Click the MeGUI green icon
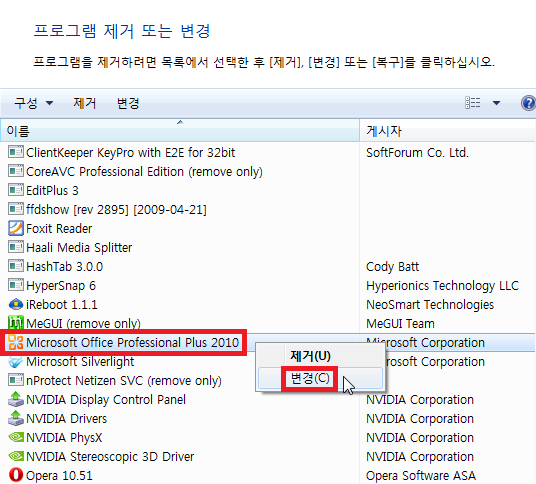 click(x=16, y=322)
